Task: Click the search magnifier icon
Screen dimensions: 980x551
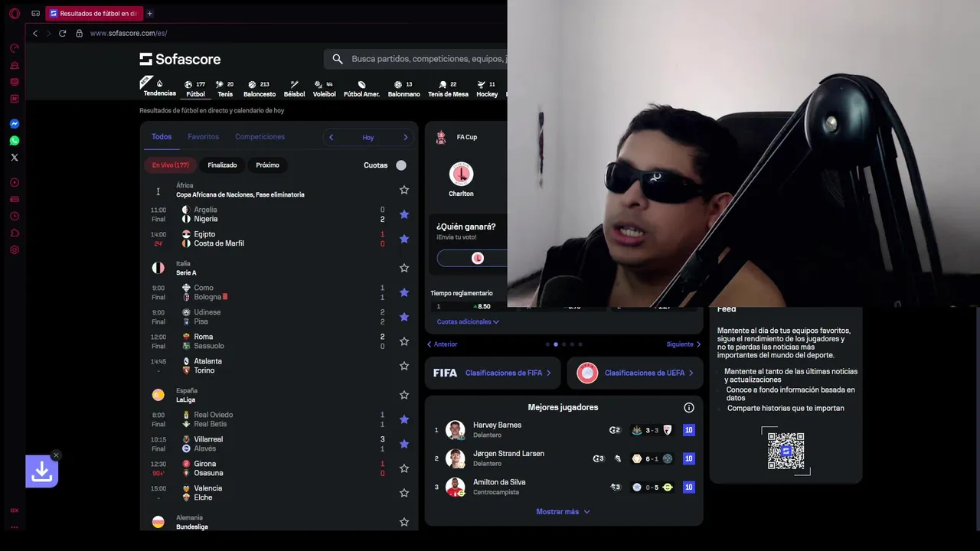Action: (338, 59)
